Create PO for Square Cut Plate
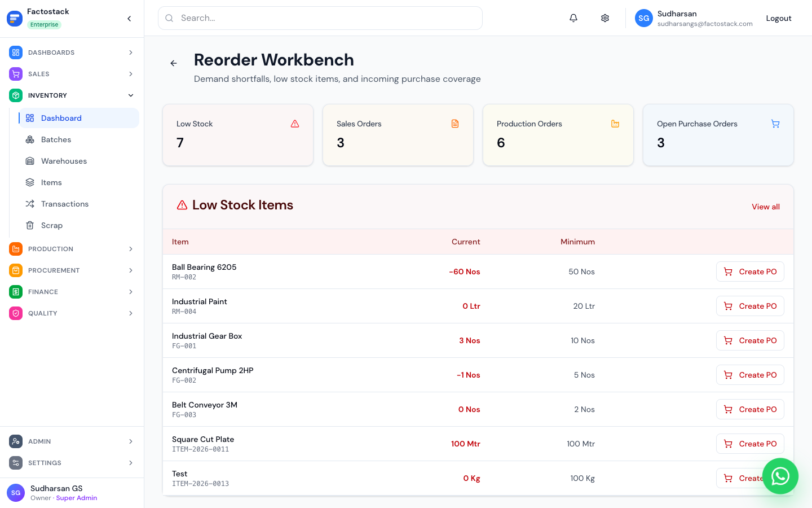The image size is (812, 508). [x=750, y=444]
